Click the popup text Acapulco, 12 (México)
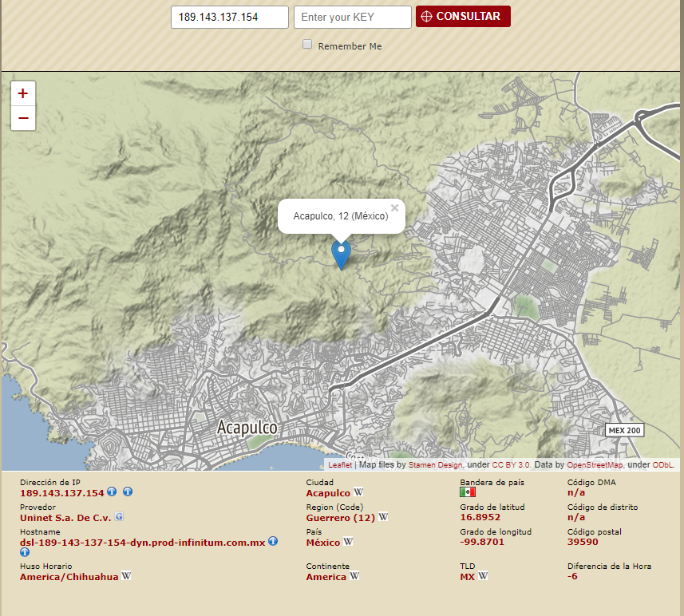684x616 pixels. point(341,216)
